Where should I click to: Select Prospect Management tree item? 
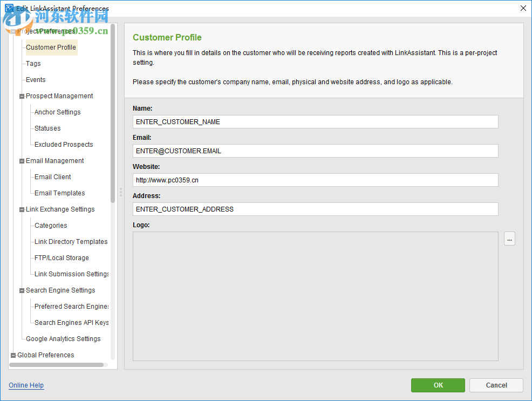click(59, 96)
